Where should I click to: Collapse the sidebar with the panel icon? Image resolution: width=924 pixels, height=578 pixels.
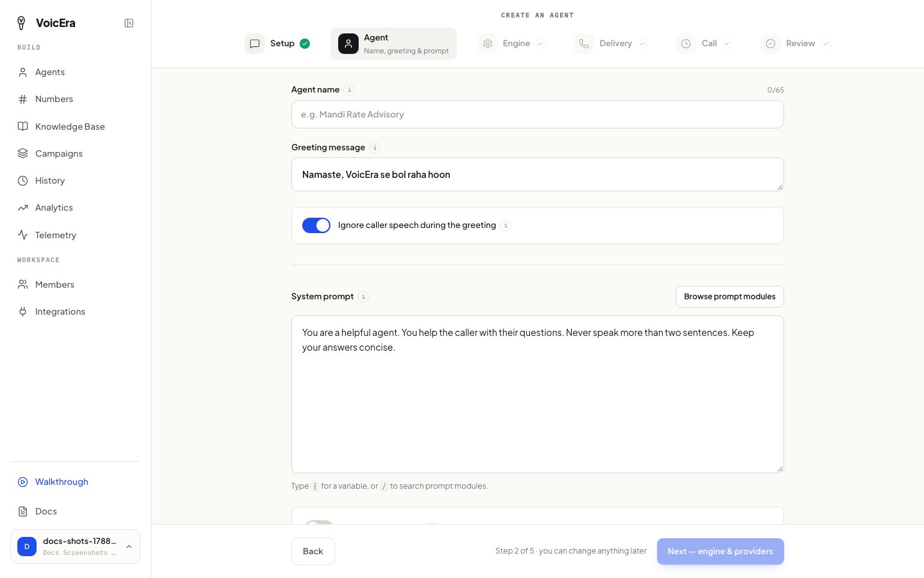pos(129,23)
